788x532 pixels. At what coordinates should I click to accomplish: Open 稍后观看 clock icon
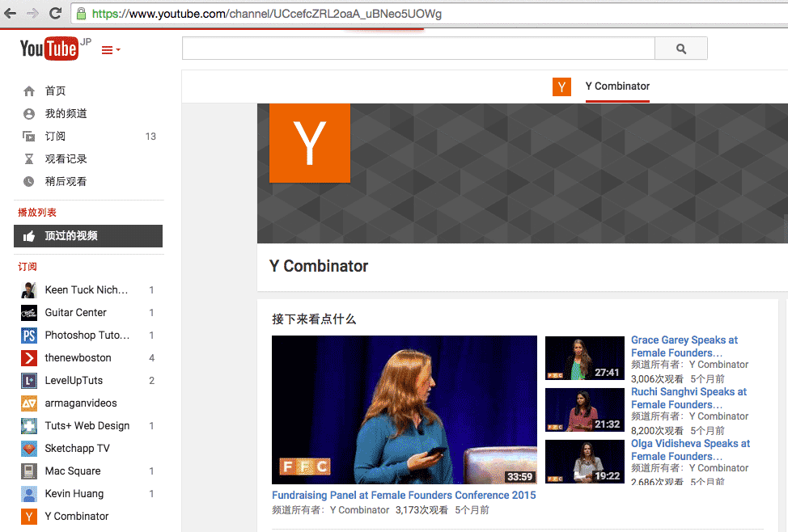coord(29,181)
